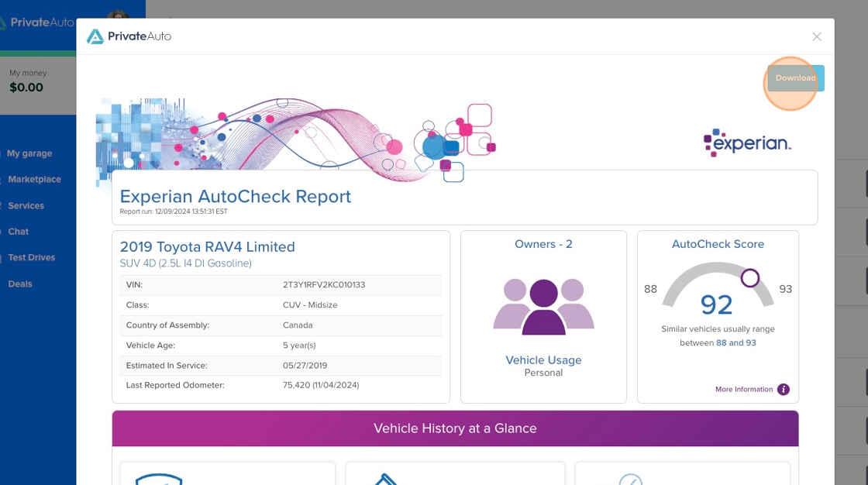
Task: Click the Vehicle Age value 5 year(s)
Action: [x=299, y=346]
